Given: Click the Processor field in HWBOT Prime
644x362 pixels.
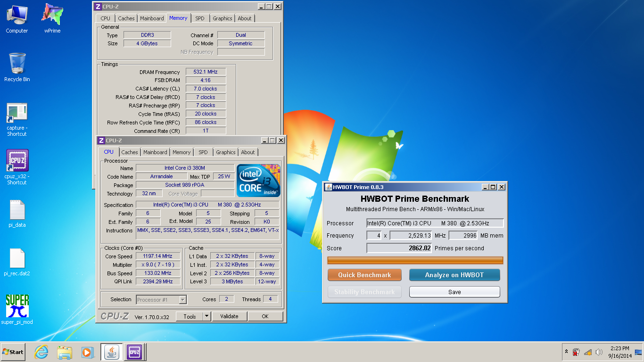Looking at the screenshot, I should tap(435, 223).
